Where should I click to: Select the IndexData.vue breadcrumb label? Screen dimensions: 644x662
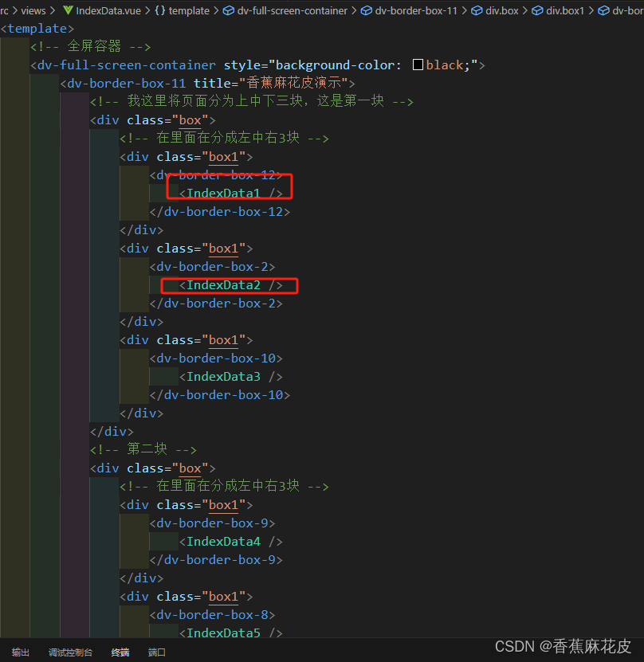(x=108, y=10)
